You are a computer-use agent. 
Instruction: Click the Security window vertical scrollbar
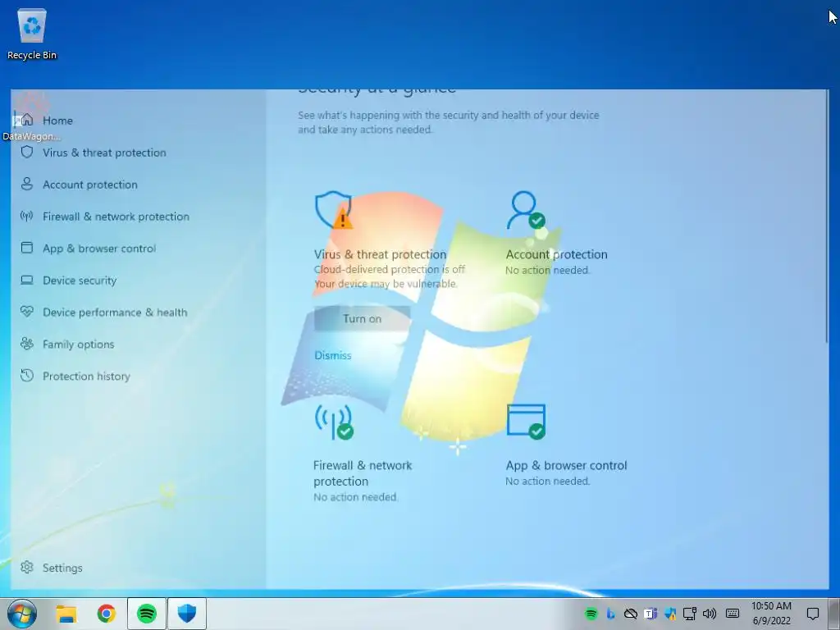pyautogui.click(x=827, y=217)
